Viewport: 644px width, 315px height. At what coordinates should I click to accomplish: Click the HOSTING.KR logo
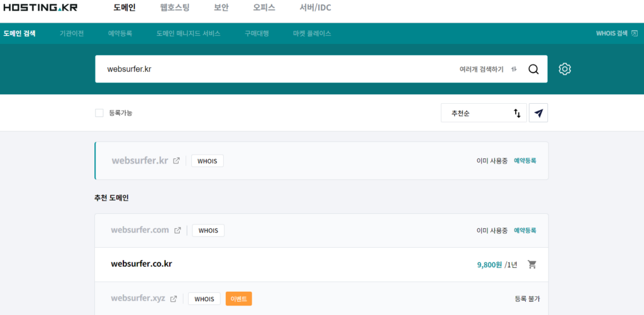(40, 8)
